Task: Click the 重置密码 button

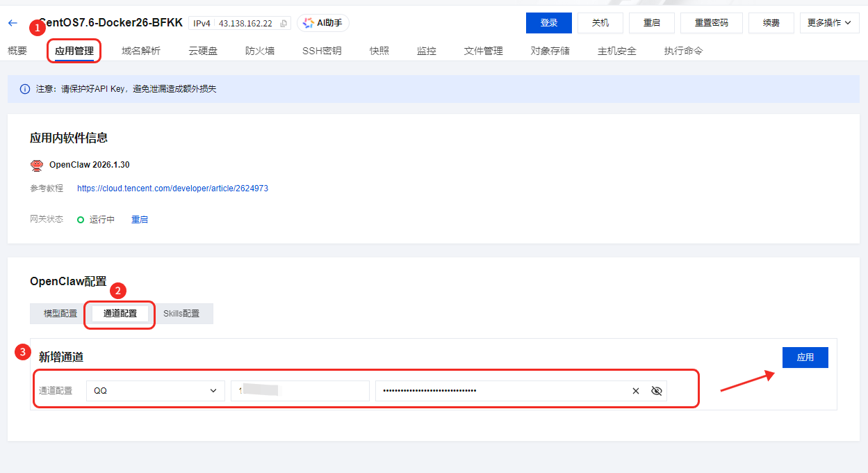Action: 712,23
